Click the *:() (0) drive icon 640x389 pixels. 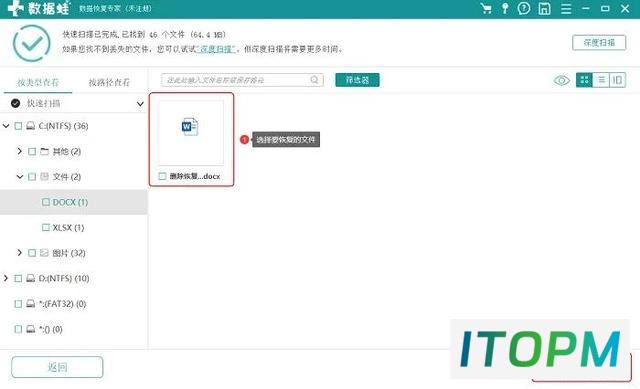31,329
